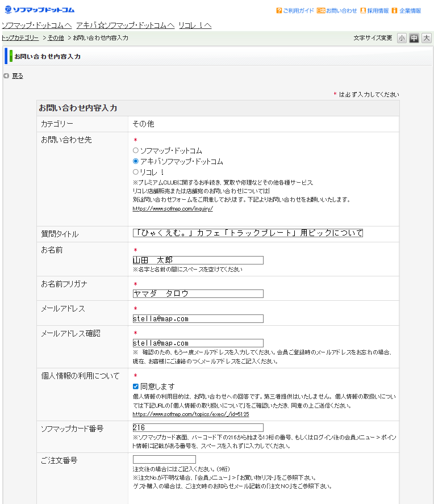Go to ソフマップ・ドットコムへ site link
This screenshot has height=504, width=434.
[37, 26]
